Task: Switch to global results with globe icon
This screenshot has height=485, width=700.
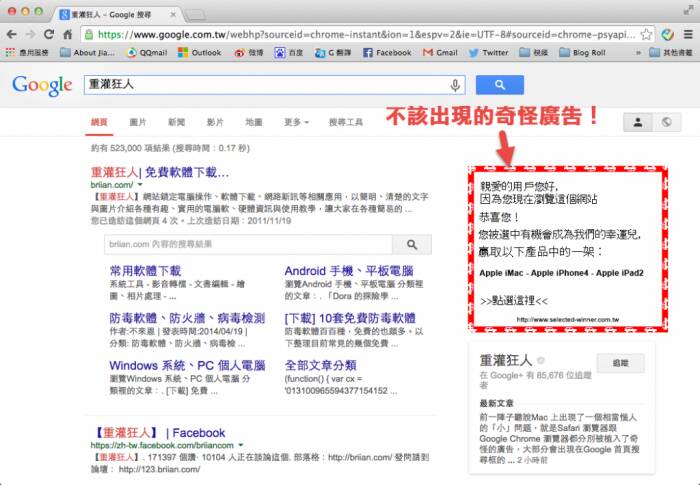Action: coord(667,122)
